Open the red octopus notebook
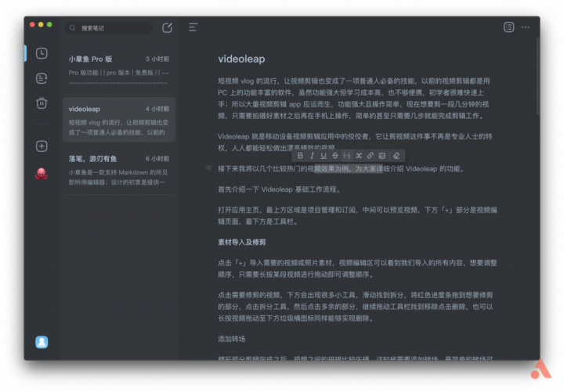The width and height of the screenshot is (564, 392). [x=42, y=174]
